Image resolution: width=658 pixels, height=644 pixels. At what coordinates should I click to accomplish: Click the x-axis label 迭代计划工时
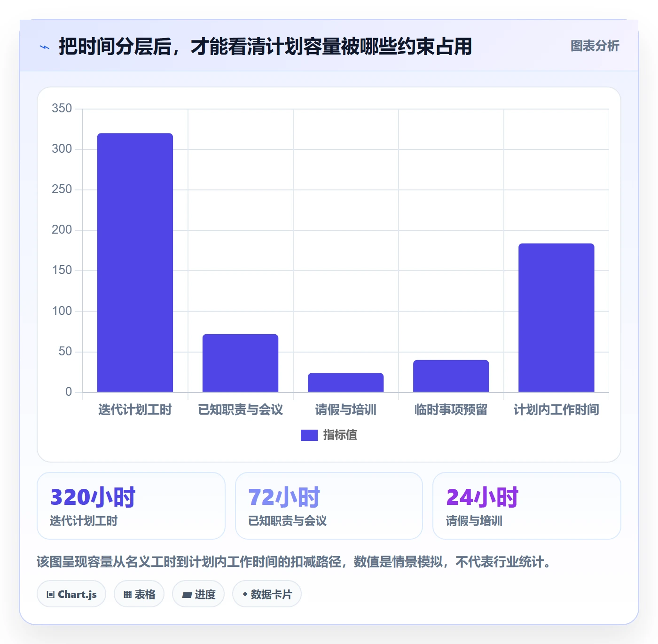pyautogui.click(x=135, y=410)
